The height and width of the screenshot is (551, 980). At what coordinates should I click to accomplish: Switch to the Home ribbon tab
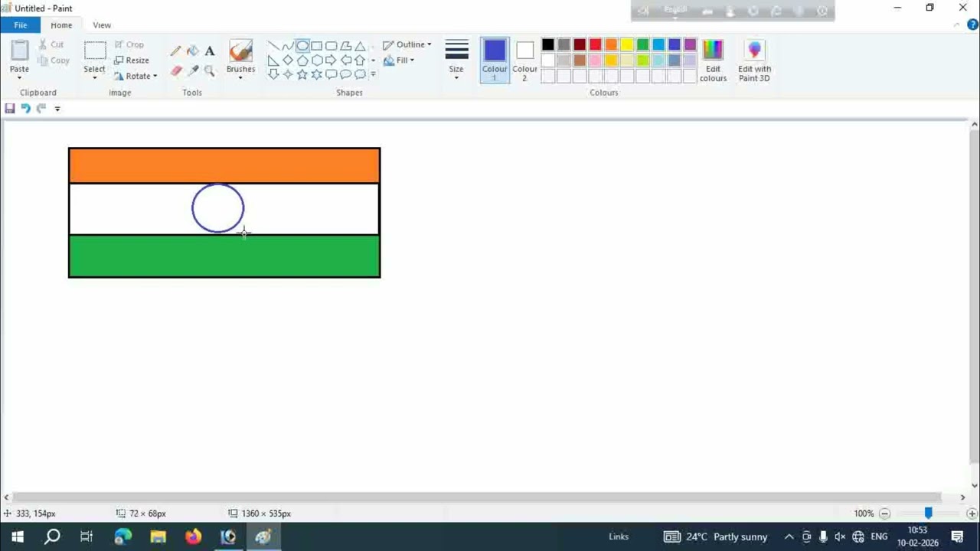click(x=61, y=25)
